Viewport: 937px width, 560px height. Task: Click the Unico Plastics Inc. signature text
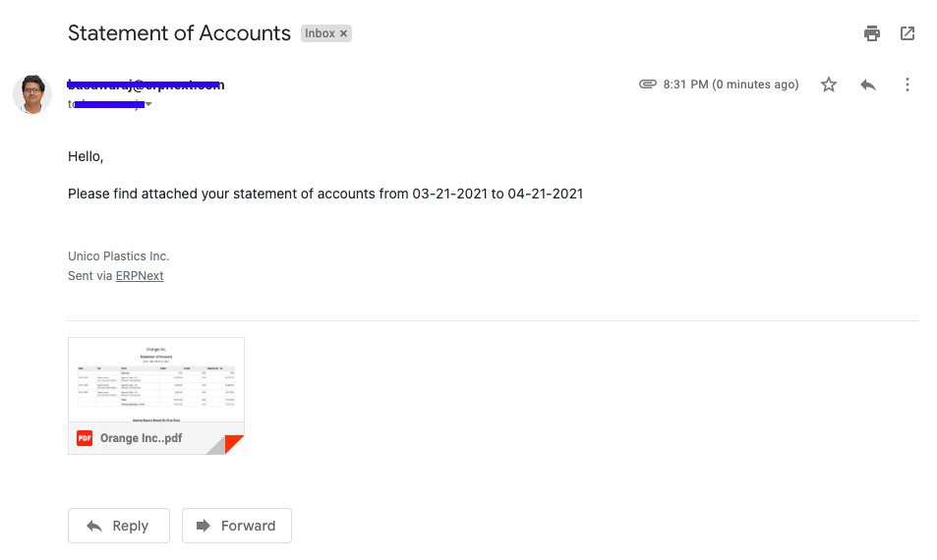click(x=118, y=256)
